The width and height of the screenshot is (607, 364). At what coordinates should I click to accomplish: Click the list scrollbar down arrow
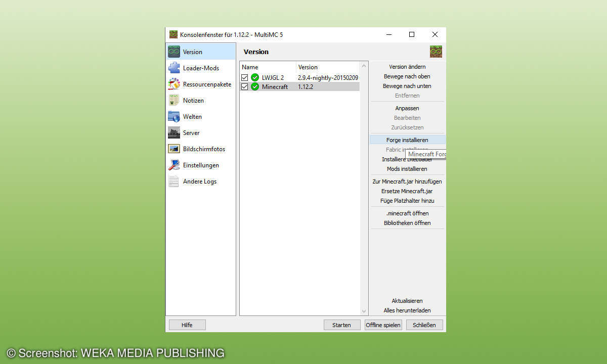(364, 311)
